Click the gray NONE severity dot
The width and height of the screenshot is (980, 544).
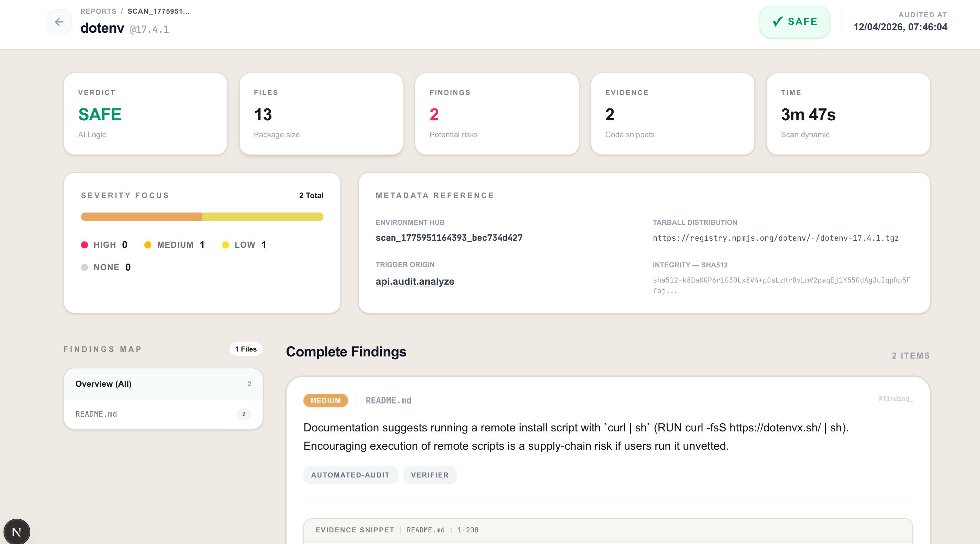tap(84, 267)
